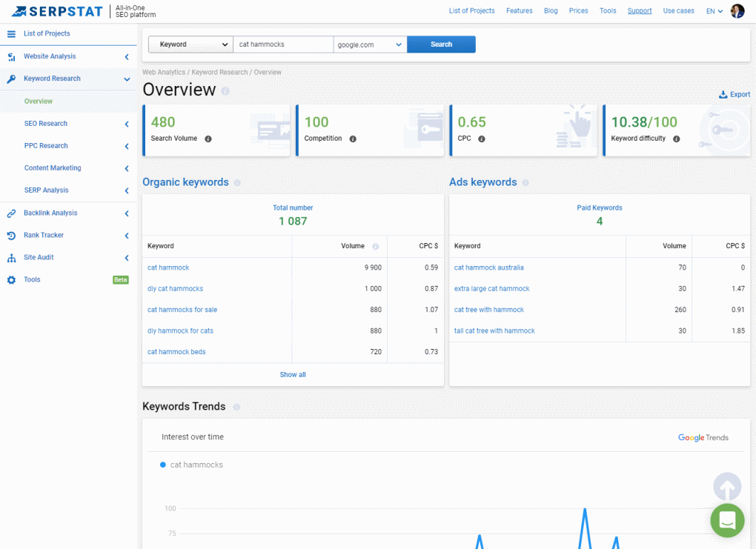
Task: Click the CPC info icon
Action: (x=481, y=139)
